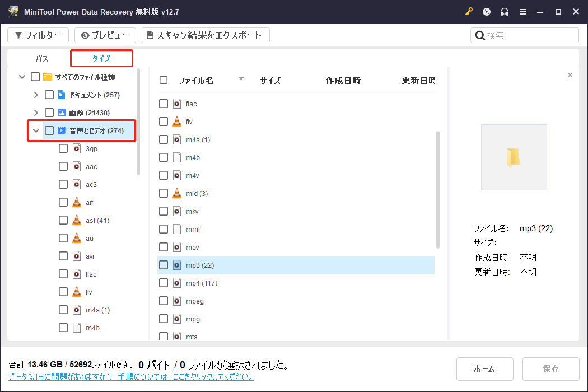
Task: Open the hamburger menu in title bar
Action: (522, 11)
